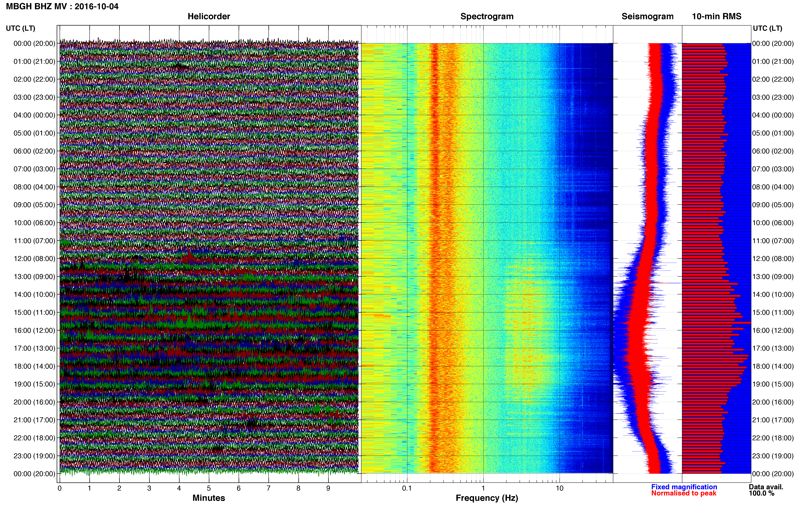Click the Fixed magnification legend text
Viewport: 812px width, 508px height.
click(x=684, y=487)
